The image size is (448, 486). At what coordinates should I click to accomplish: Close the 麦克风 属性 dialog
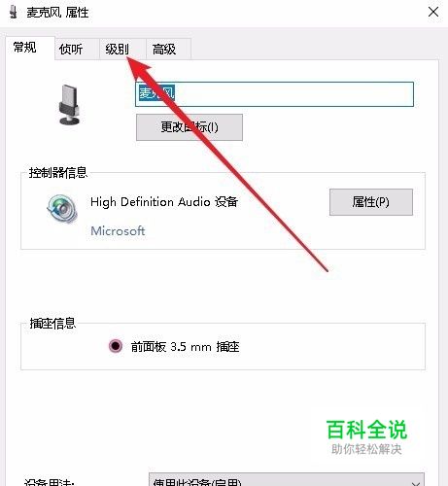tap(433, 12)
